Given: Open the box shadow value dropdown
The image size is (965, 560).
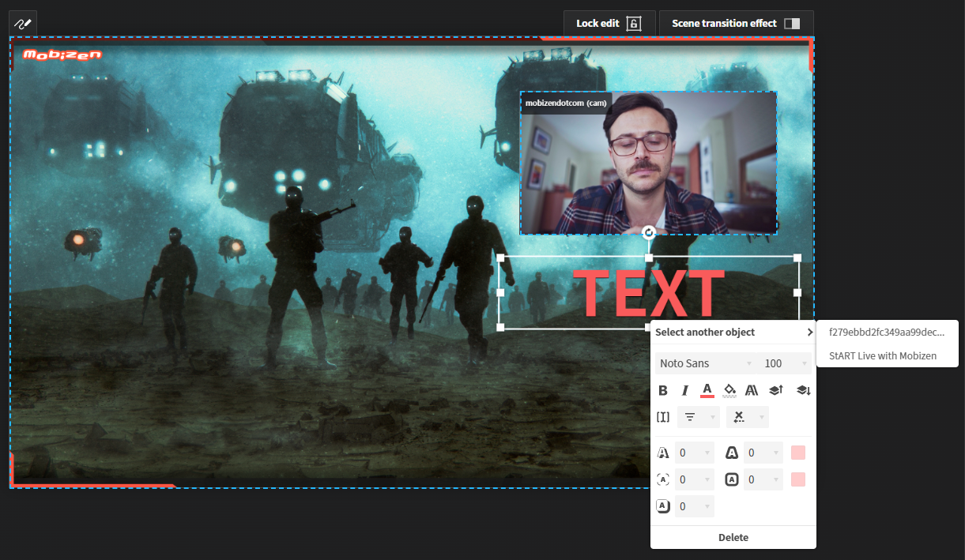Looking at the screenshot, I should (695, 506).
